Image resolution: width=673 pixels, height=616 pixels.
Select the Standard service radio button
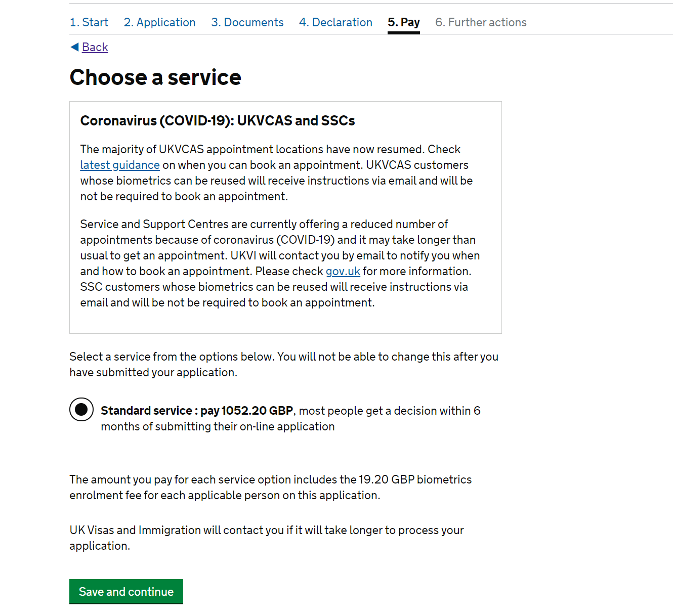(81, 410)
